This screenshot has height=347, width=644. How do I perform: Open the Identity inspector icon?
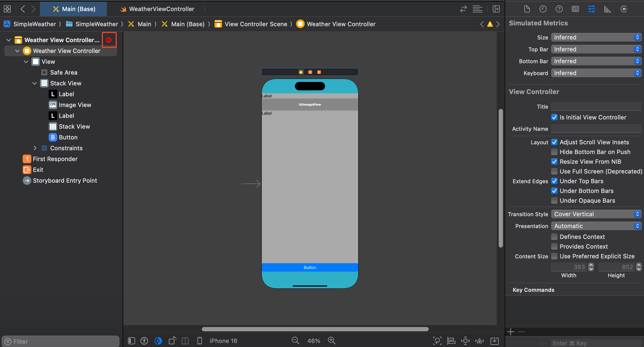tap(575, 9)
